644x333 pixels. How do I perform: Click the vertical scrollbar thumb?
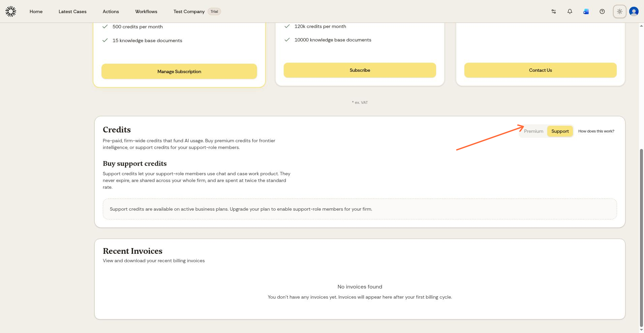pyautogui.click(x=641, y=238)
